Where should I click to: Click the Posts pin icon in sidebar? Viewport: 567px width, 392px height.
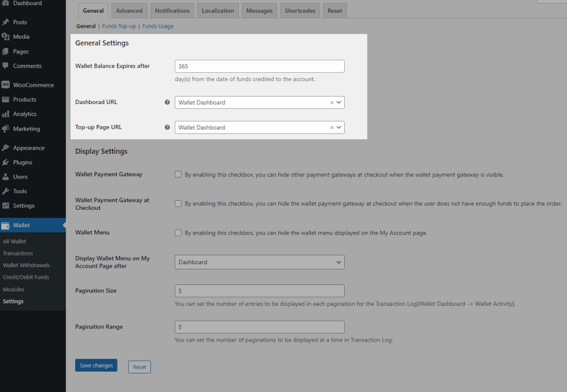coord(6,22)
